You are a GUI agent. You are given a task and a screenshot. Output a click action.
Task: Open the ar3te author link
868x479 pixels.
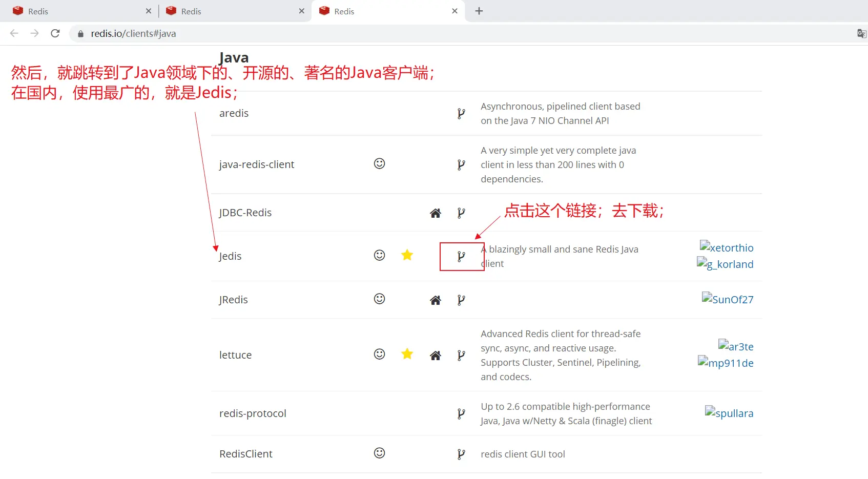click(736, 346)
